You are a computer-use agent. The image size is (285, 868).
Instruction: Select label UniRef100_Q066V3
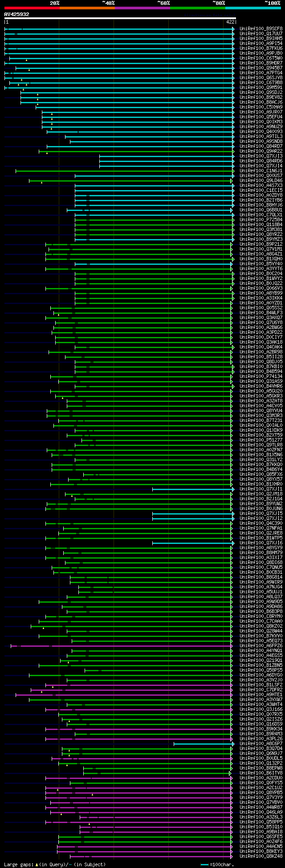tap(261, 288)
